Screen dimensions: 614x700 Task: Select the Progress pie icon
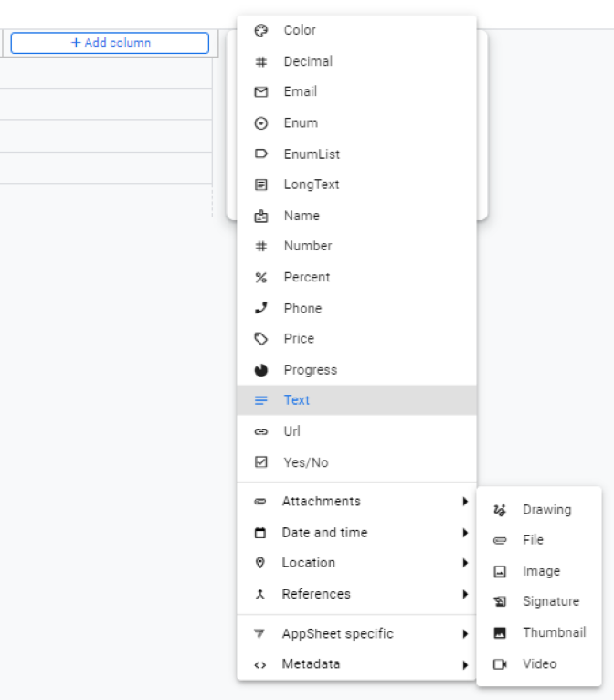(x=261, y=370)
